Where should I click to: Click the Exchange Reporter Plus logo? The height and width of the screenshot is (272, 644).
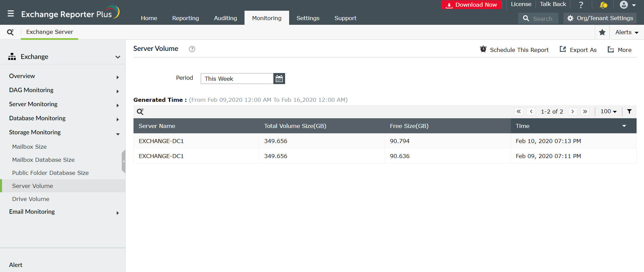[70, 13]
